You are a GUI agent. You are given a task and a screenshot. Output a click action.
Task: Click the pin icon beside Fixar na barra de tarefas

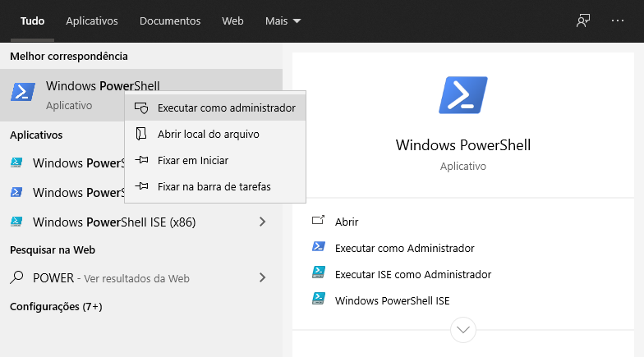click(141, 186)
